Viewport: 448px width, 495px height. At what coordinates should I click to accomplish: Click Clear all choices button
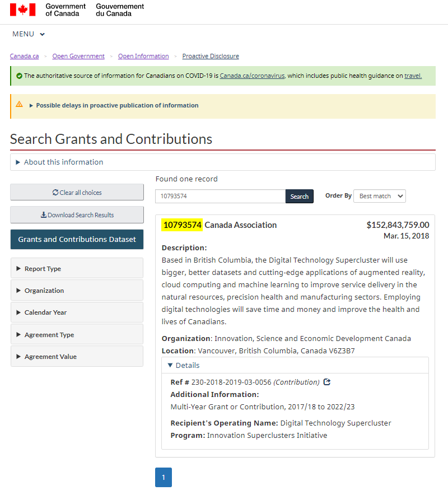77,192
